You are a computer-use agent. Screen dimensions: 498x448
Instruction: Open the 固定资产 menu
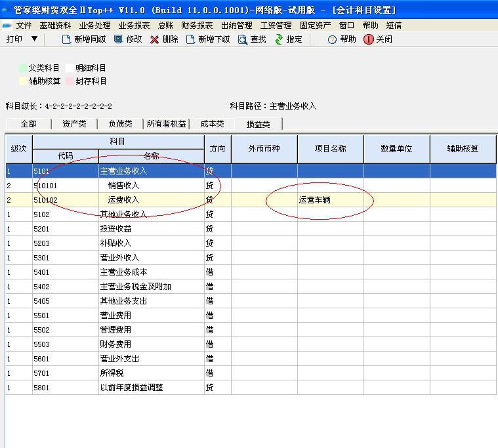coord(315,26)
